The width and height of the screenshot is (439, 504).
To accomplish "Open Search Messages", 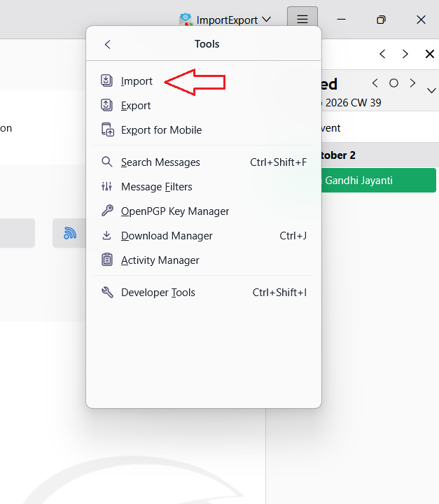I will pyautogui.click(x=203, y=162).
